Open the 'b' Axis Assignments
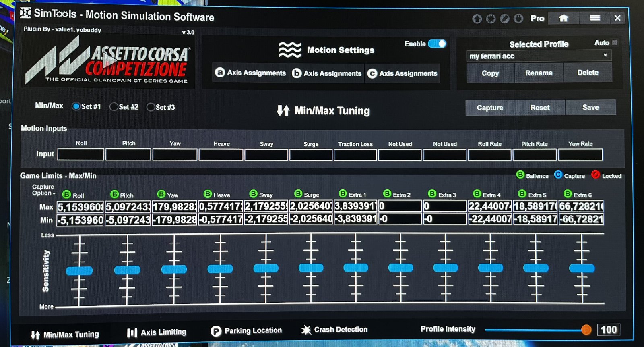The width and height of the screenshot is (644, 347). pyautogui.click(x=326, y=73)
